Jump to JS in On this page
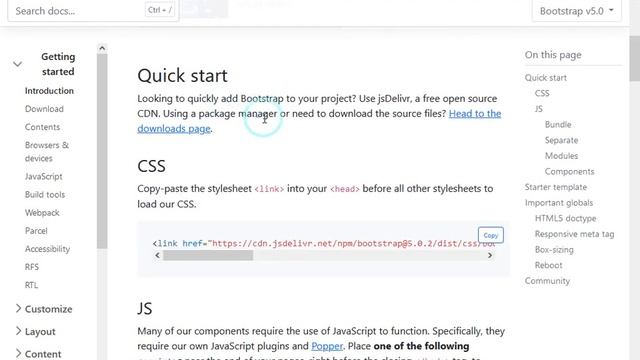Image resolution: width=640 pixels, height=360 pixels. click(x=539, y=109)
